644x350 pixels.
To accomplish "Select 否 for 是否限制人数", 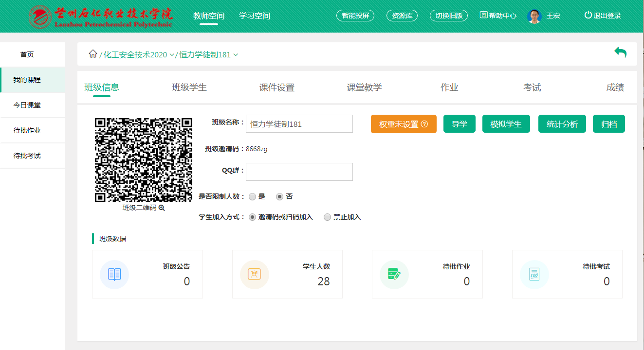I will click(279, 197).
